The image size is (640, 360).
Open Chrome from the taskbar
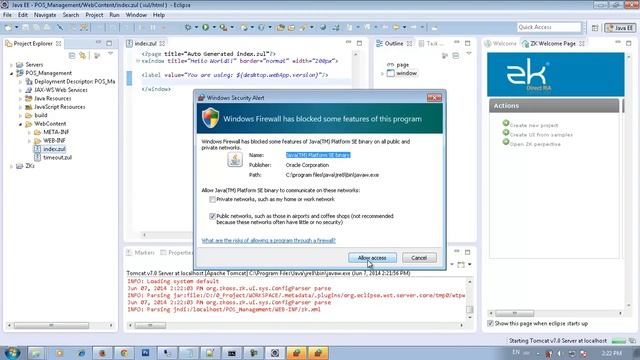(x=124, y=353)
